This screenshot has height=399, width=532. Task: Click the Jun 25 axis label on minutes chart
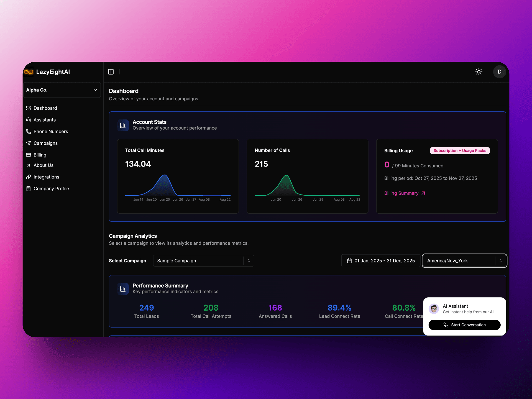pyautogui.click(x=165, y=199)
